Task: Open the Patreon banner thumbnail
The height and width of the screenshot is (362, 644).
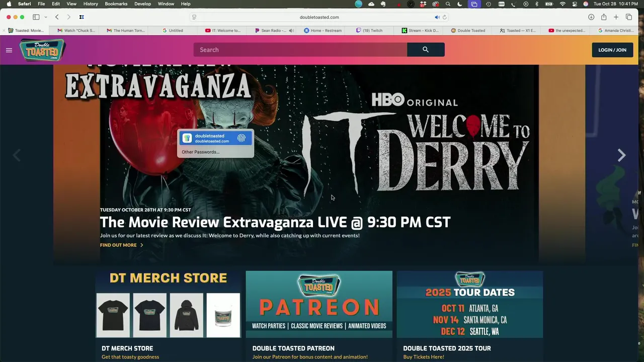Action: [x=319, y=304]
